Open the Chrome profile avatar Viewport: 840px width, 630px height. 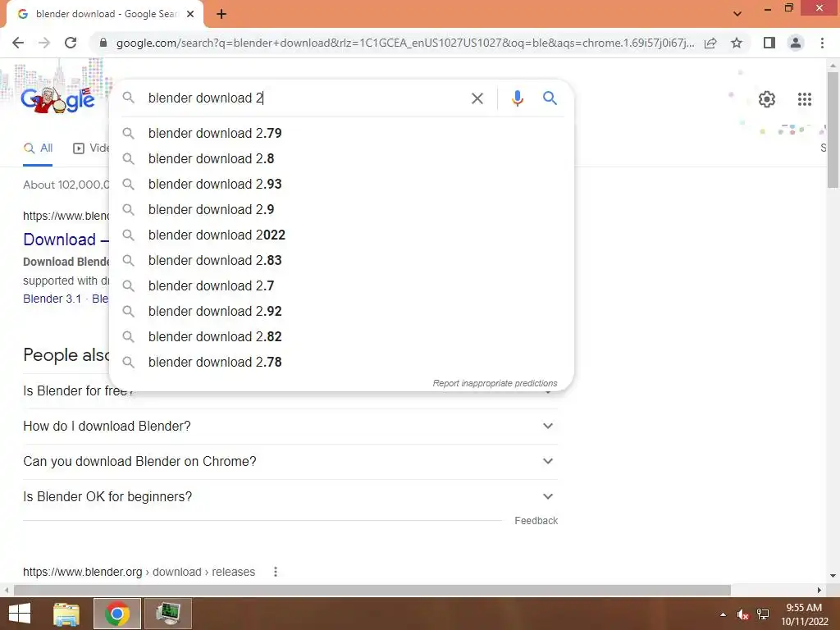[x=796, y=43]
